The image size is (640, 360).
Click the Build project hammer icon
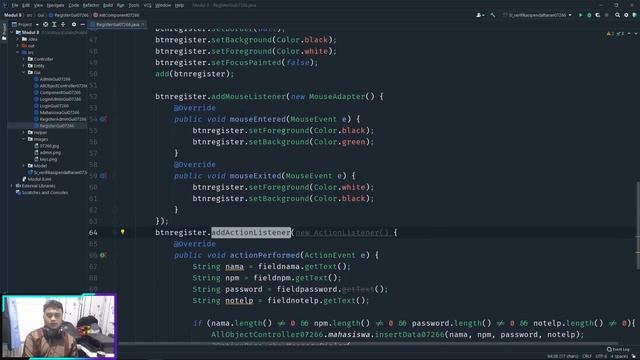493,15
